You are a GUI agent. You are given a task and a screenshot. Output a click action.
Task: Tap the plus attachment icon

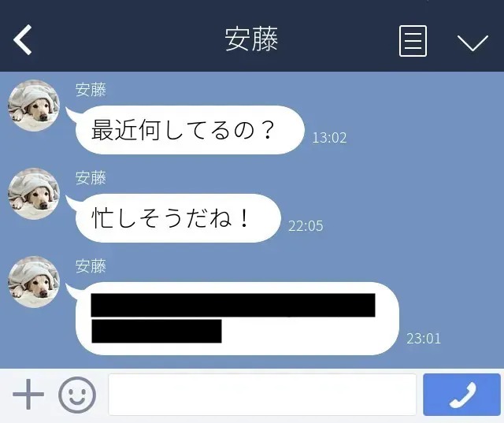tap(28, 395)
